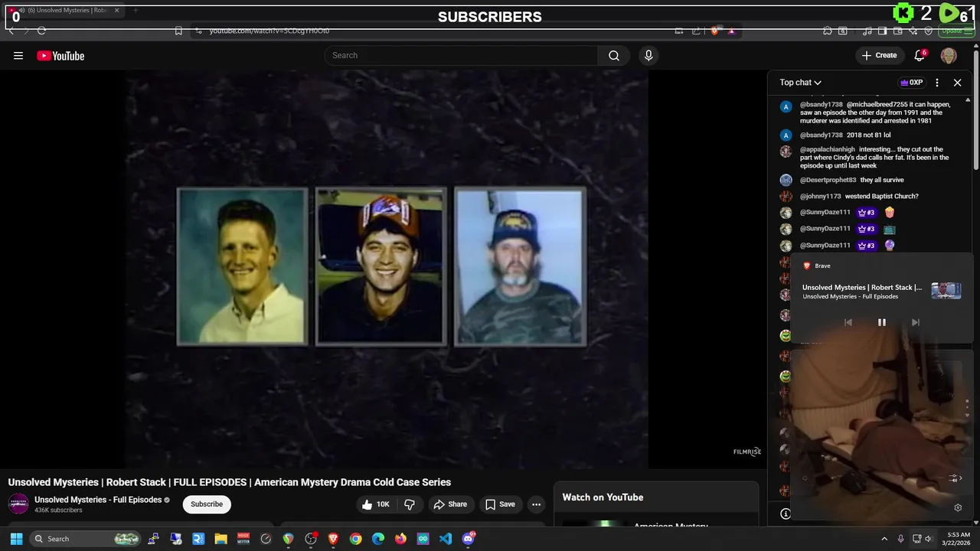
Task: Click the Windows taskbar Search box
Action: tap(86, 539)
